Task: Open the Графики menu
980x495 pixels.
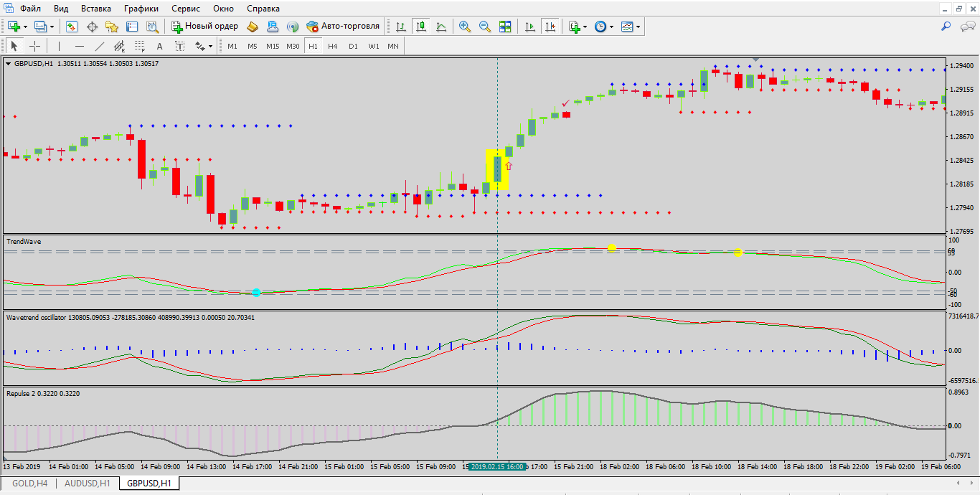Action: point(141,9)
